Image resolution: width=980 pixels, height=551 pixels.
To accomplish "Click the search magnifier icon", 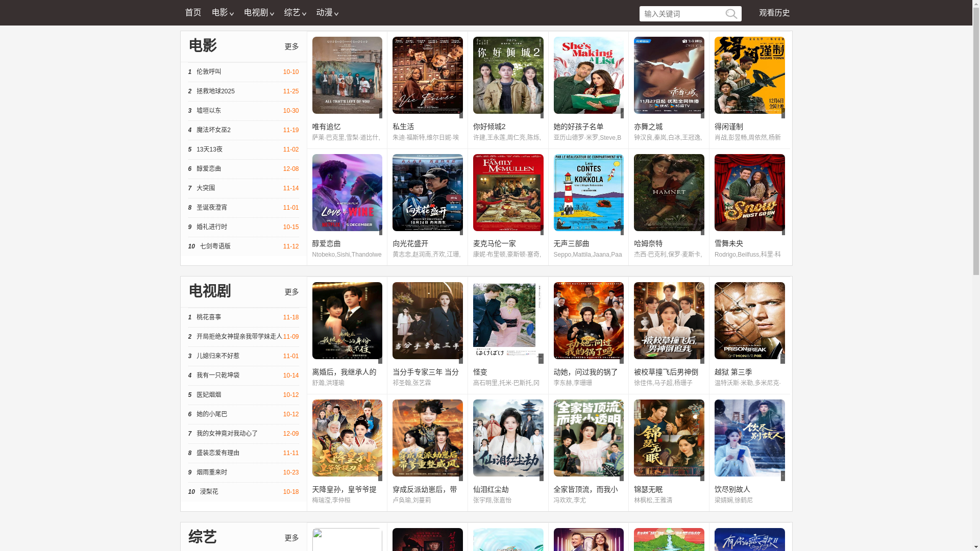I will pos(731,14).
